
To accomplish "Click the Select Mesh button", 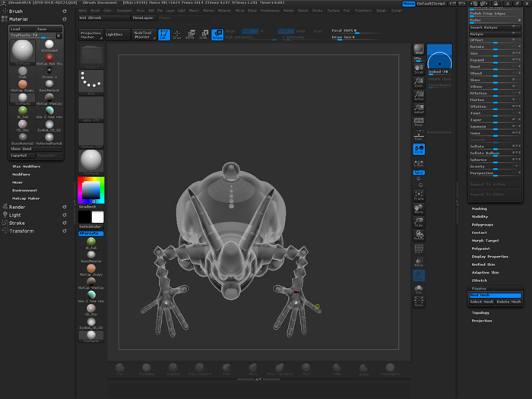I will tap(481, 302).
